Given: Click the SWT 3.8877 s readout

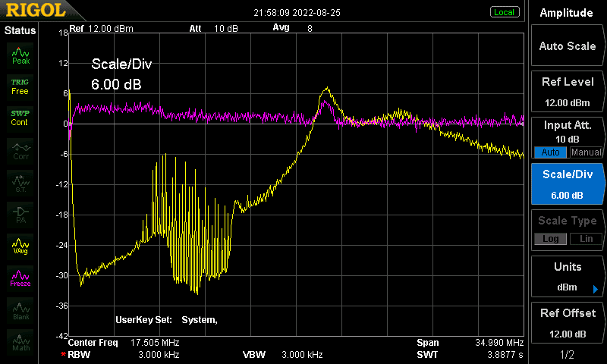Looking at the screenshot, I should (470, 354).
